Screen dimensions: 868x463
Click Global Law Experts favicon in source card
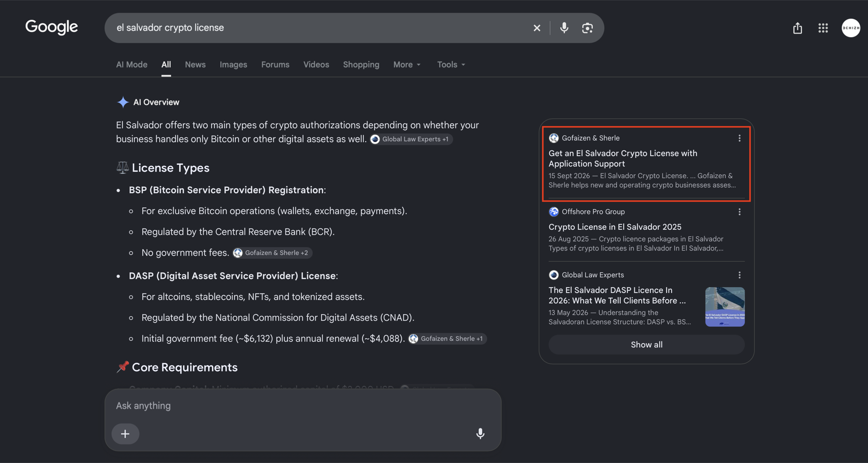tap(554, 275)
